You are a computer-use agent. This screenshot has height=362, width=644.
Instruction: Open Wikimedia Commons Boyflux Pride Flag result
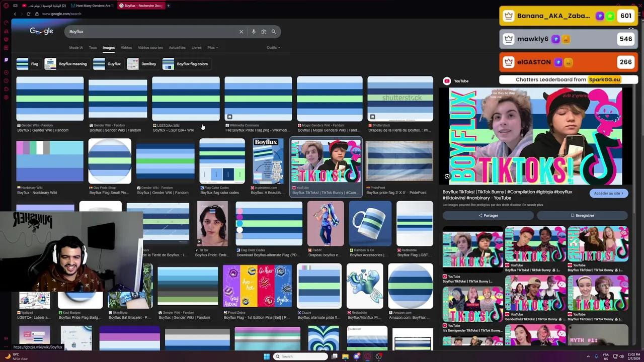tap(258, 99)
